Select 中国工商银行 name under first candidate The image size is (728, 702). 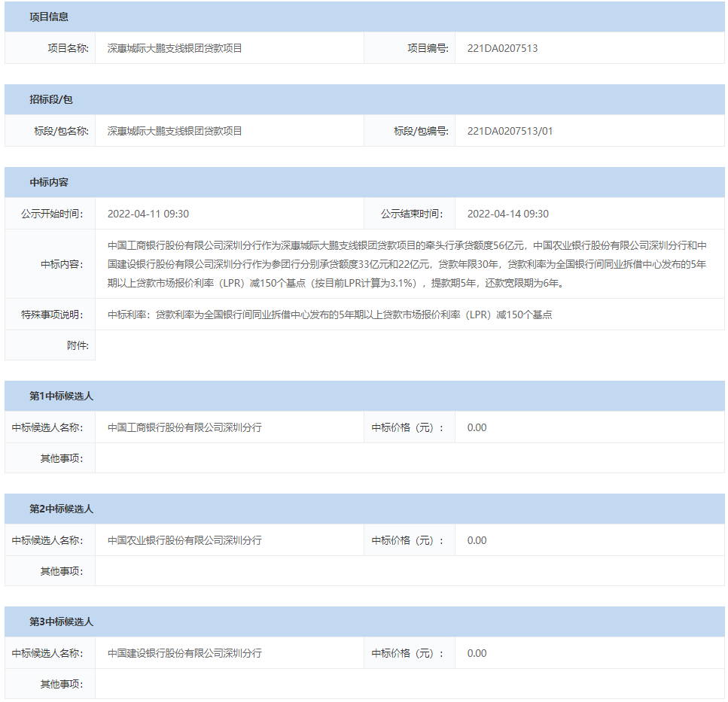(184, 427)
